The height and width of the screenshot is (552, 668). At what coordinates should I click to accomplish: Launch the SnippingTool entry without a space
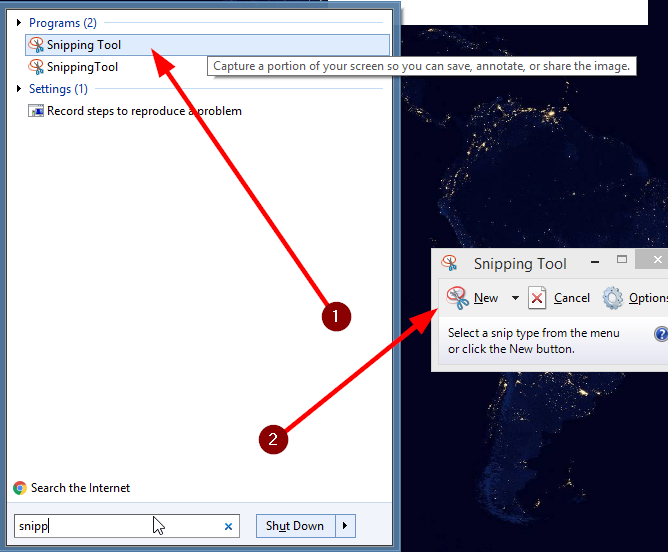pos(82,67)
